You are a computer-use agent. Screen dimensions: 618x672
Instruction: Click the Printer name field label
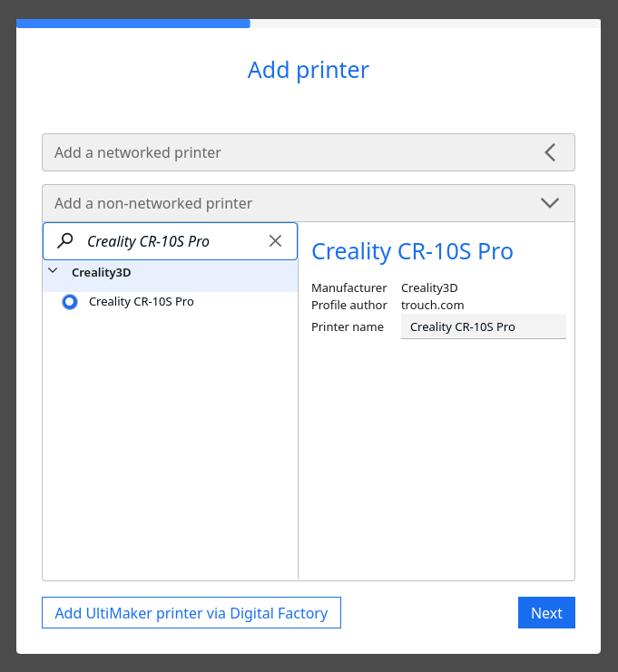pyautogui.click(x=348, y=327)
